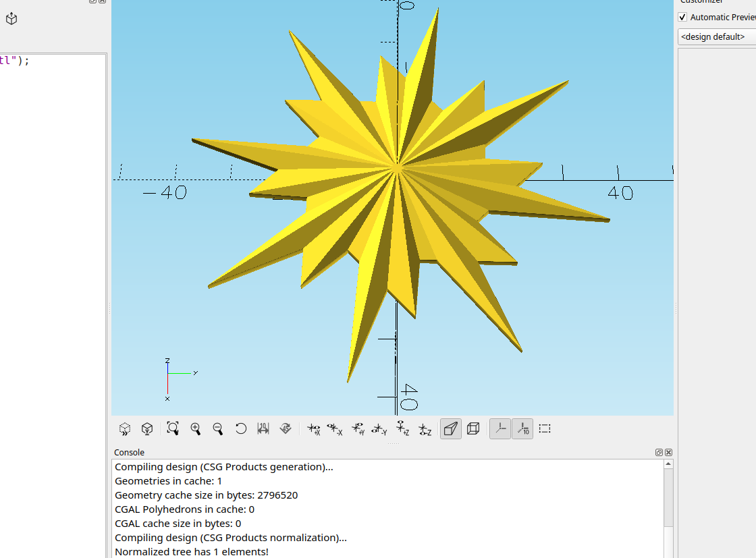Viewport: 756px width, 558px height.
Task: Click the Console panel title
Action: 129,453
